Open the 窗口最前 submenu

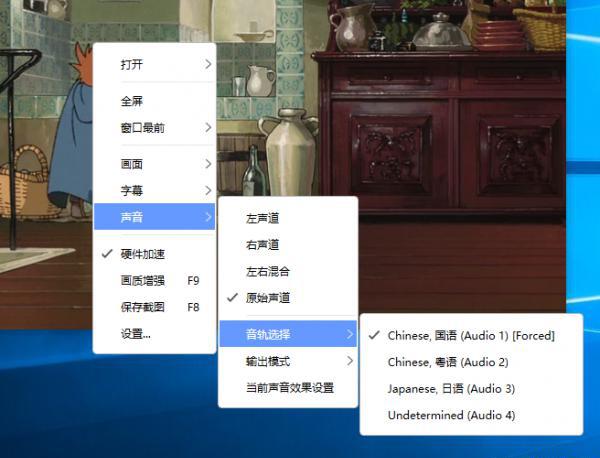pos(155,128)
